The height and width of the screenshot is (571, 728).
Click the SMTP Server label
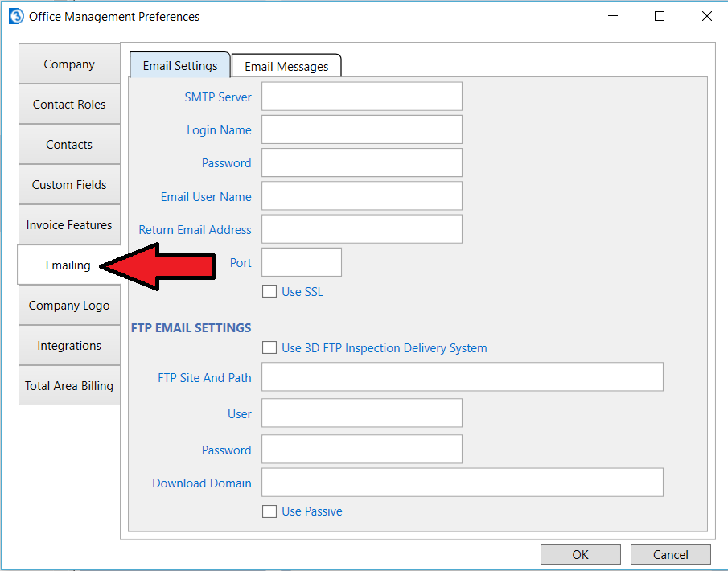pyautogui.click(x=218, y=97)
